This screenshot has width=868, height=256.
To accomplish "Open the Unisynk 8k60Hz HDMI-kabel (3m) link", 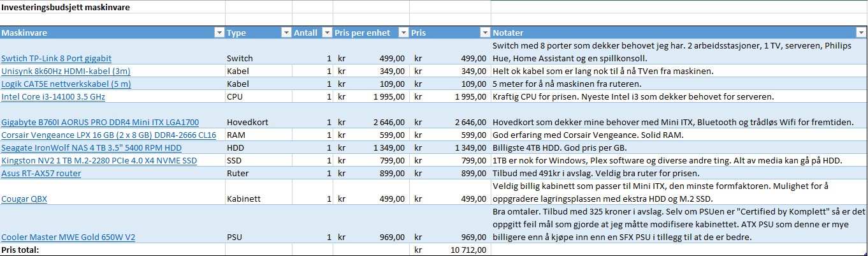I will click(x=66, y=71).
